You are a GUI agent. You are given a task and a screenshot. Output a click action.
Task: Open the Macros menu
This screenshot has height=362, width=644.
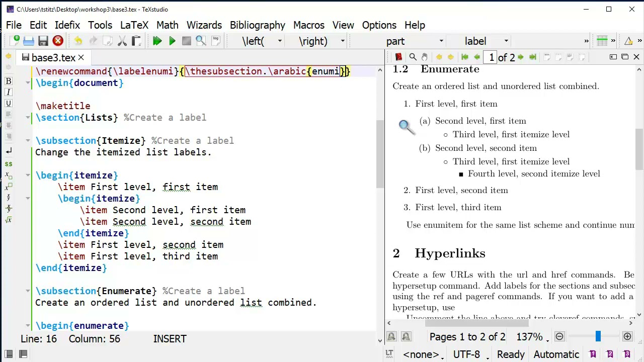coord(309,25)
